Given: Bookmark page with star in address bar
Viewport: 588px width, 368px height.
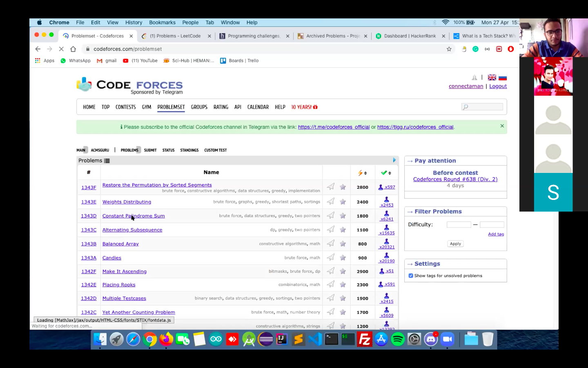Looking at the screenshot, I should [x=449, y=49].
